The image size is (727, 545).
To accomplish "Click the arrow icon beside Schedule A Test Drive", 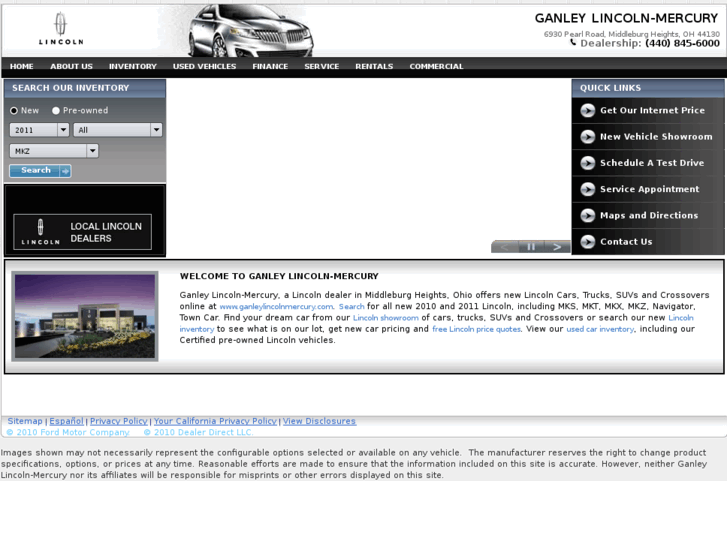I will pos(588,163).
